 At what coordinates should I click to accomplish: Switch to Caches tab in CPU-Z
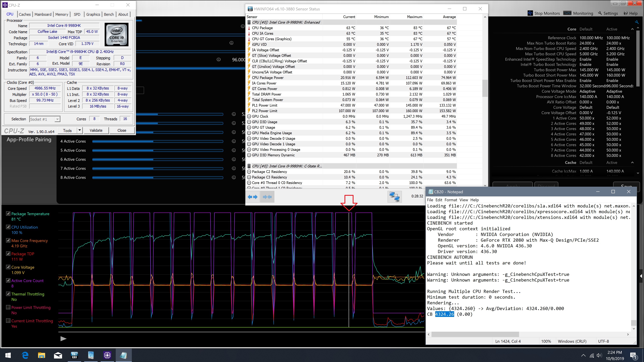tap(25, 14)
